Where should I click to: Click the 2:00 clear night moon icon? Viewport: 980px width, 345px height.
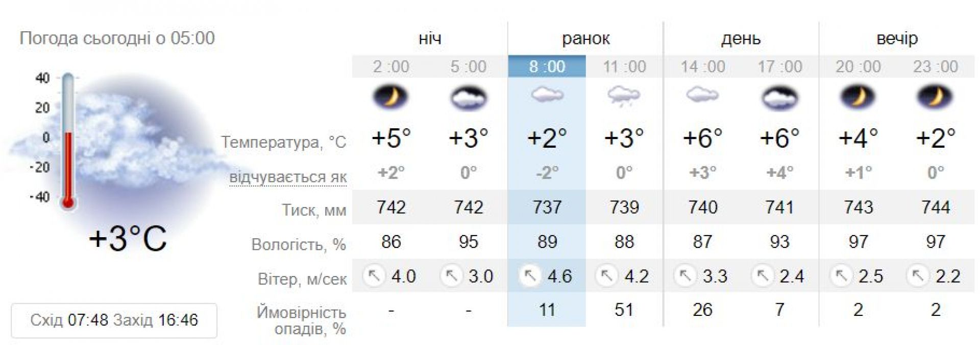pyautogui.click(x=390, y=96)
